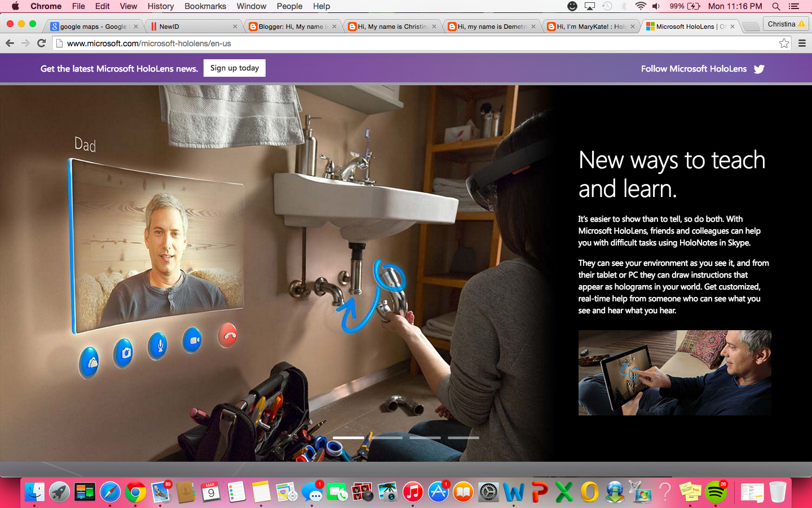Viewport: 812px width, 508px height.
Task: Open the Window menu
Action: coord(251,6)
